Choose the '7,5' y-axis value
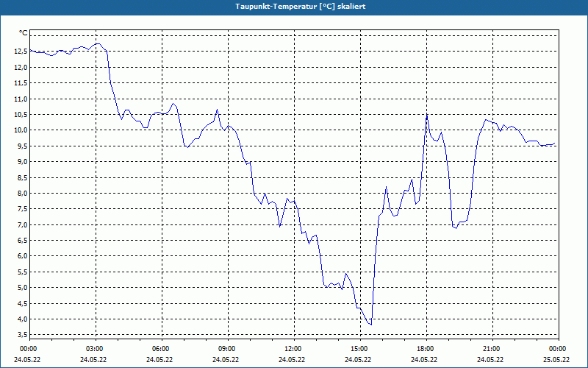588x368 pixels. 23,209
